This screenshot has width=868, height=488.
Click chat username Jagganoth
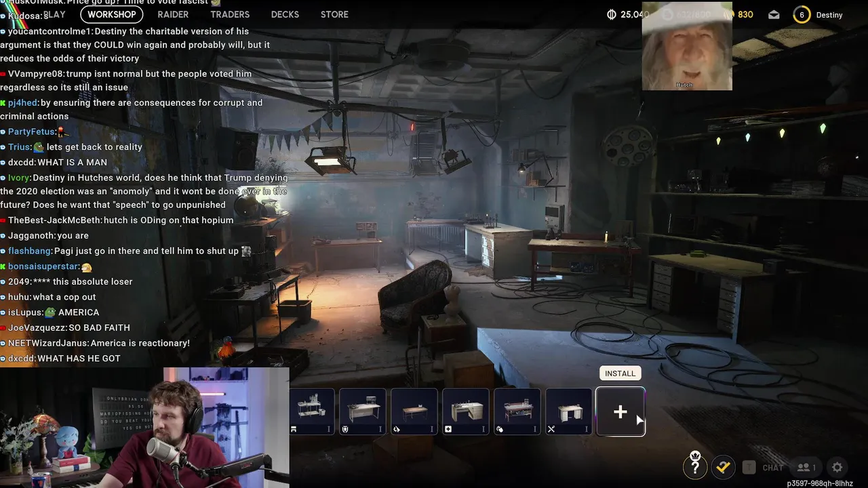(31, 236)
